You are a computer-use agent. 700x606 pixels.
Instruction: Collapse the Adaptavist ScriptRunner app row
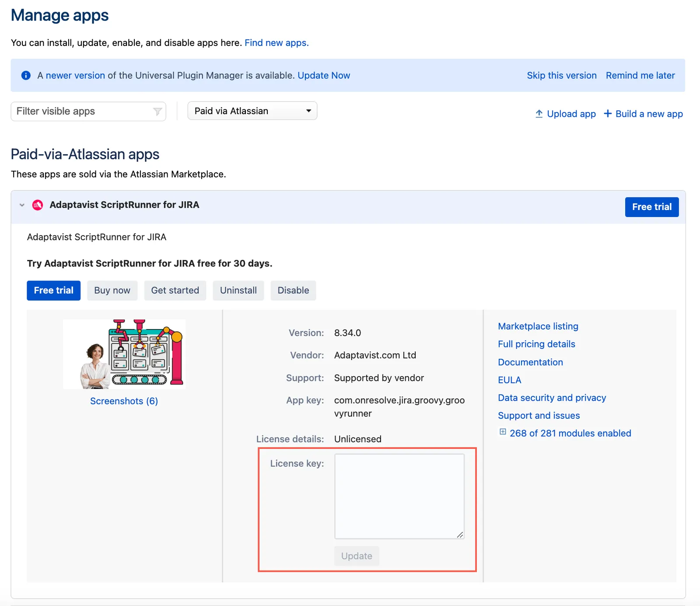pos(22,205)
